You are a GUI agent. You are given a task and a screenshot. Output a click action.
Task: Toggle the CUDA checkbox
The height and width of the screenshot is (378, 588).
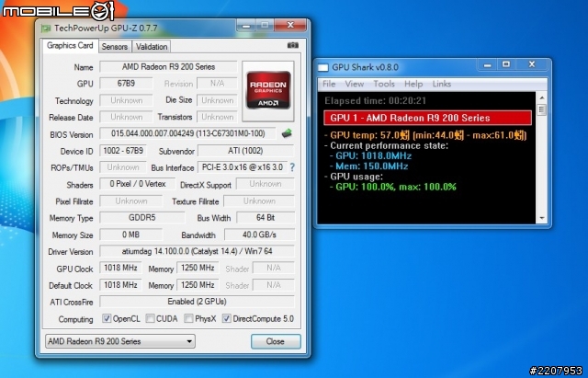[150, 319]
